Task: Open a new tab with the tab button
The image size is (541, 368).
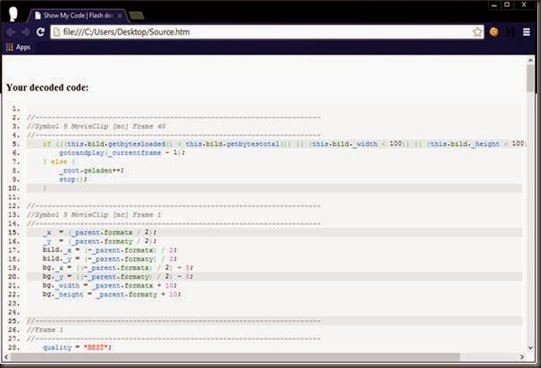Action: [137, 16]
